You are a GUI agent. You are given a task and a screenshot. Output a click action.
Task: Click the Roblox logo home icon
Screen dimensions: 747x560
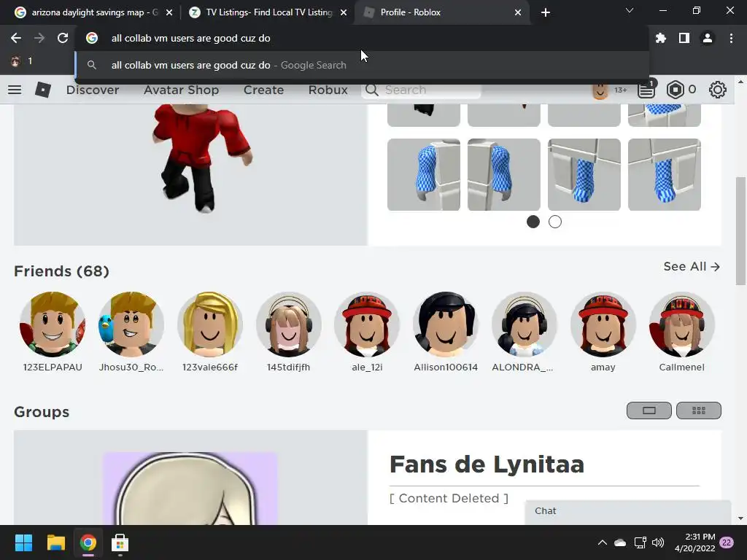(x=43, y=90)
